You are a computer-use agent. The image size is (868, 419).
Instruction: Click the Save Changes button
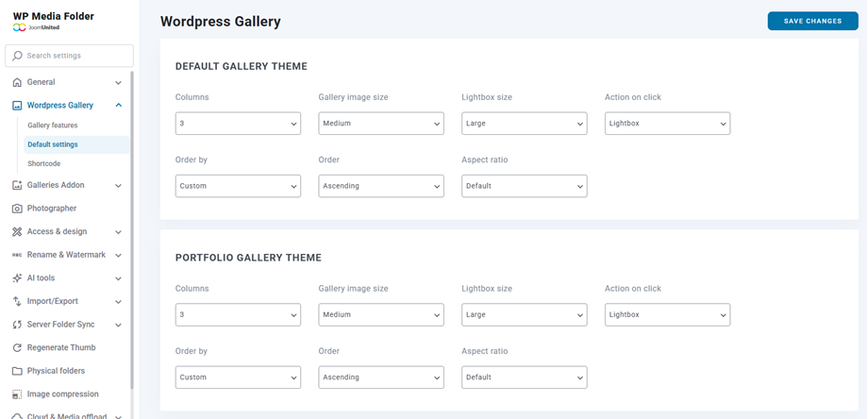(x=812, y=21)
